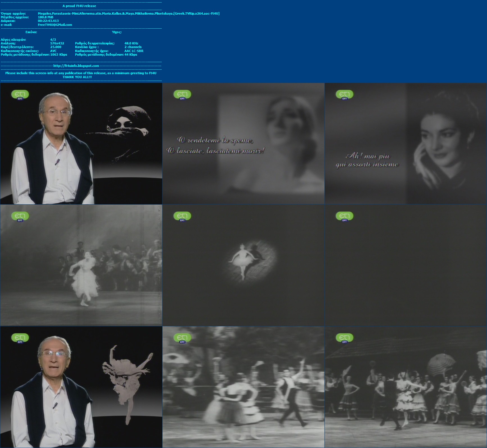487x448 pixels.
Task: Click the 'Please include this screen-info' notice
Action: coord(81,73)
